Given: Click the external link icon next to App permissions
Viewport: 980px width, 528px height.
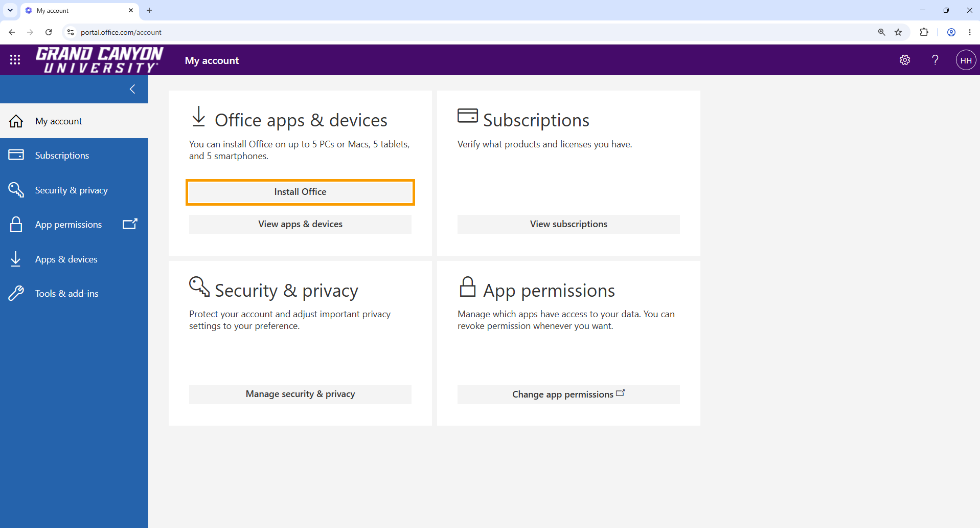Looking at the screenshot, I should pyautogui.click(x=130, y=224).
